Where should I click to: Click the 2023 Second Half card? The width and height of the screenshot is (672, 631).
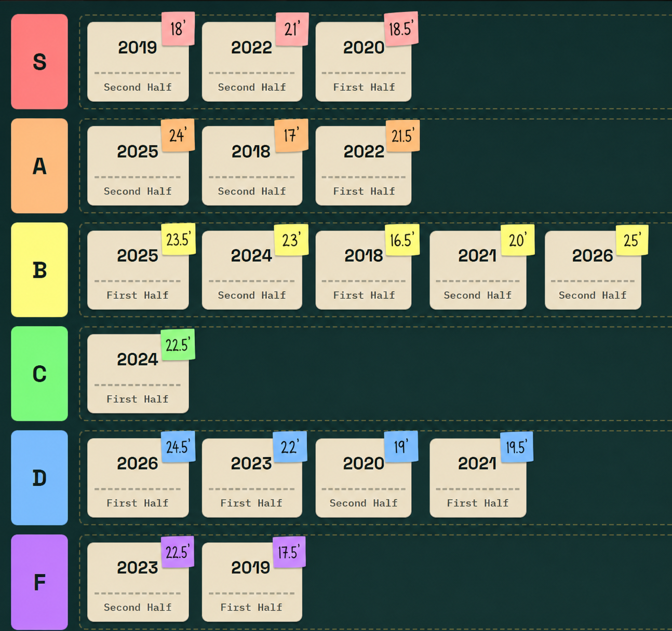(x=138, y=582)
